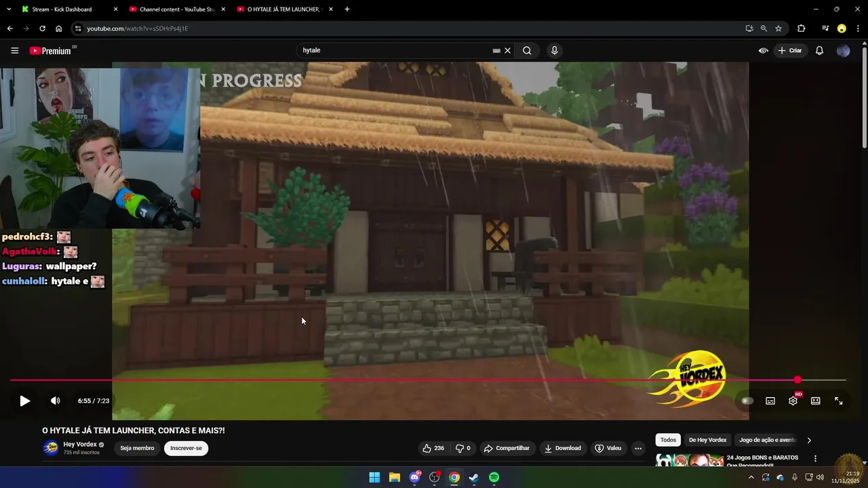Subscribe with Inscrever-se button
This screenshot has height=488, width=868.
pyautogui.click(x=186, y=448)
